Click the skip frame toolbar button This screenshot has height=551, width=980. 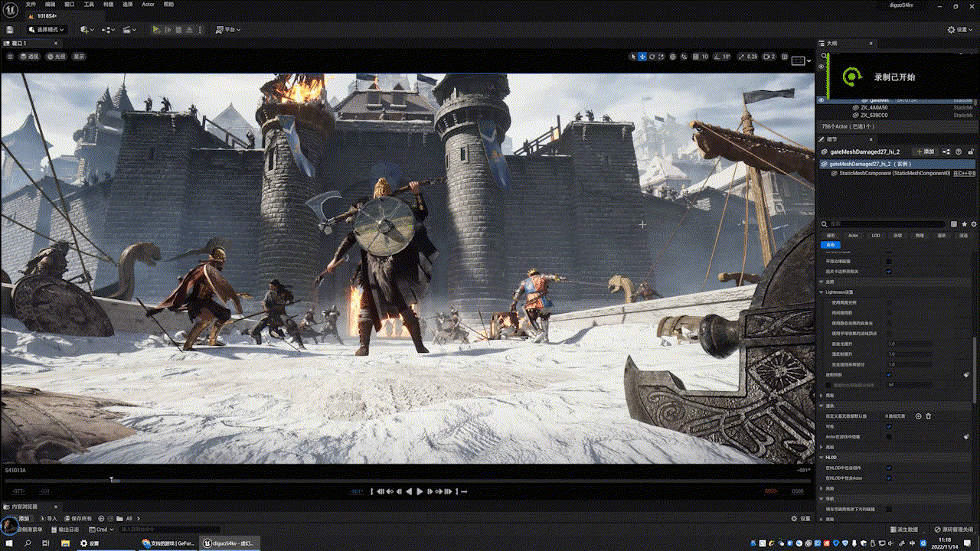[168, 30]
